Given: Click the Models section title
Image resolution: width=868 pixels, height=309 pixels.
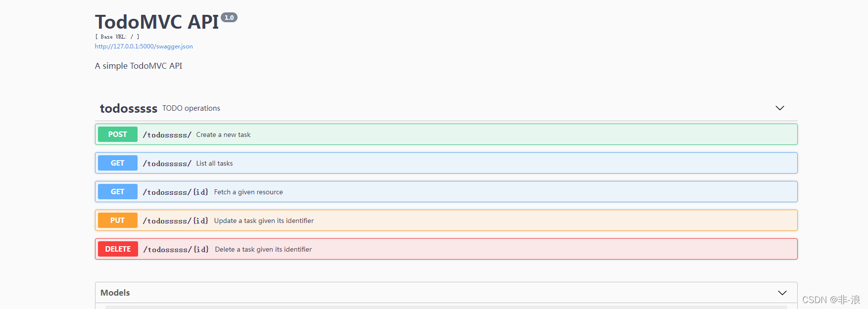Looking at the screenshot, I should pyautogui.click(x=115, y=293).
